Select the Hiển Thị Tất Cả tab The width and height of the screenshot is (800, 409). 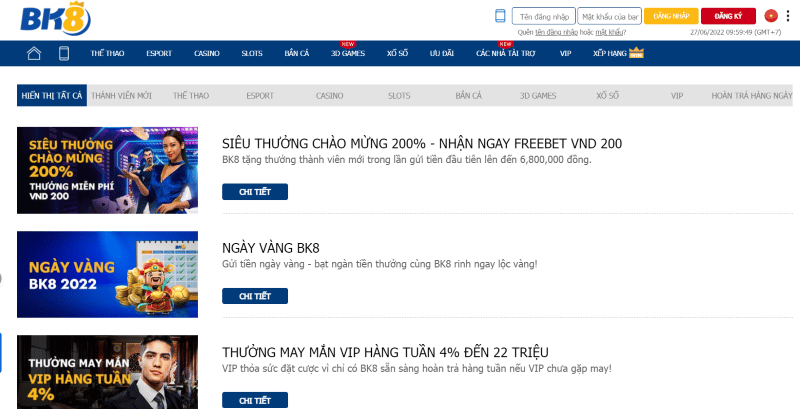[52, 95]
